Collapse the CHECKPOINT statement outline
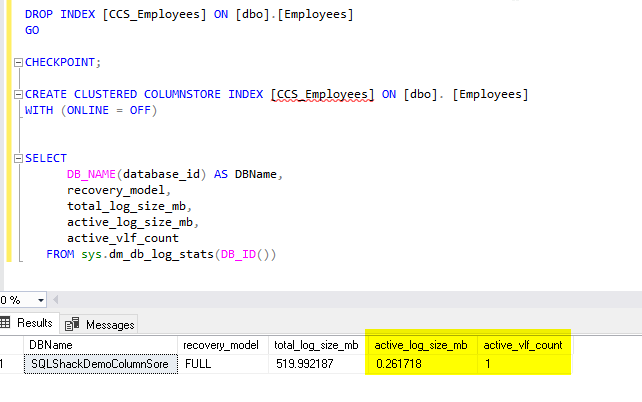Image resolution: width=642 pixels, height=402 pixels. point(18,63)
